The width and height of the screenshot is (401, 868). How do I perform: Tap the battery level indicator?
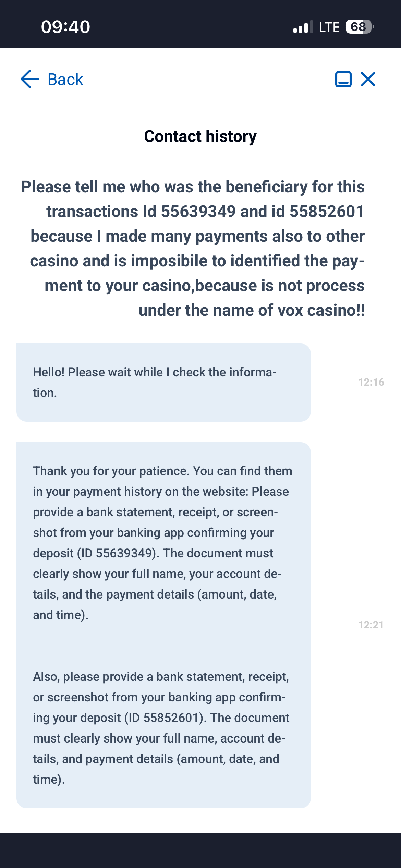tap(359, 27)
